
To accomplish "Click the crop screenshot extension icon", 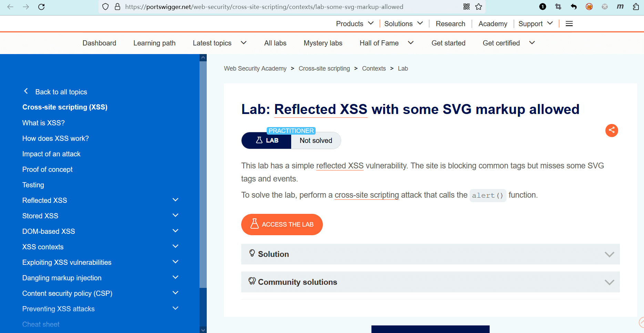I will pyautogui.click(x=558, y=7).
